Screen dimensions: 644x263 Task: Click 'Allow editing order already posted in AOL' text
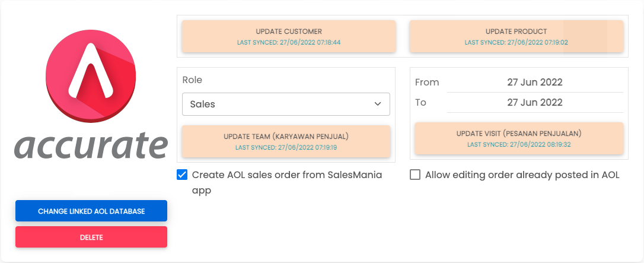(522, 175)
